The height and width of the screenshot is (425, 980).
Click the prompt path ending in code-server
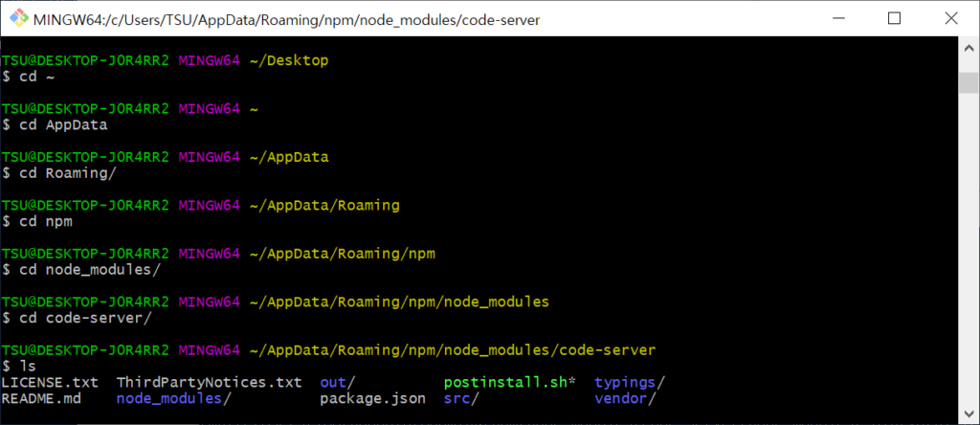(453, 350)
